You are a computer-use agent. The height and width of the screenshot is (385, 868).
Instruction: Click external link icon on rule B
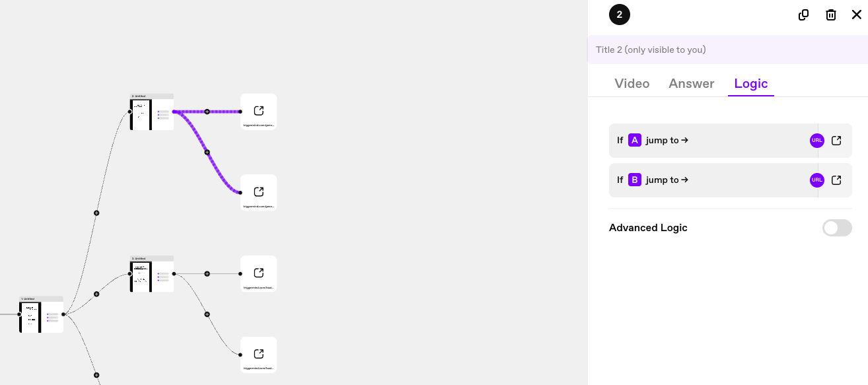pos(836,180)
